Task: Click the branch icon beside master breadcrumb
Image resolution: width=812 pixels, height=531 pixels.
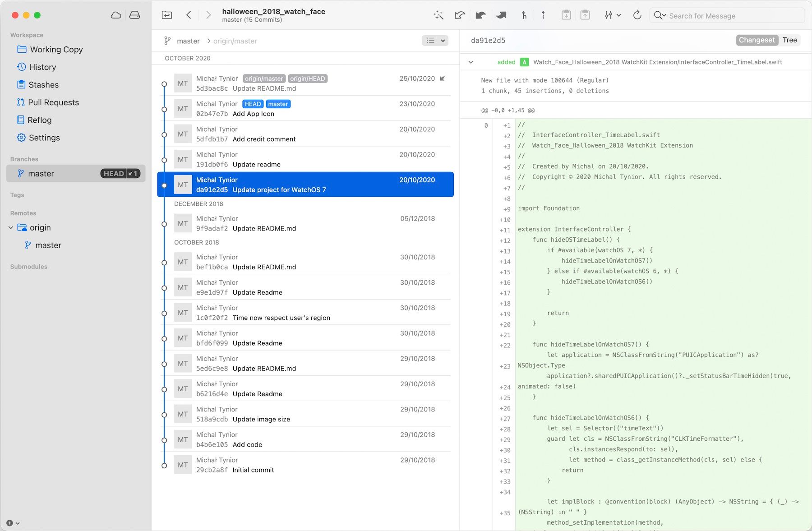Action: (x=167, y=41)
